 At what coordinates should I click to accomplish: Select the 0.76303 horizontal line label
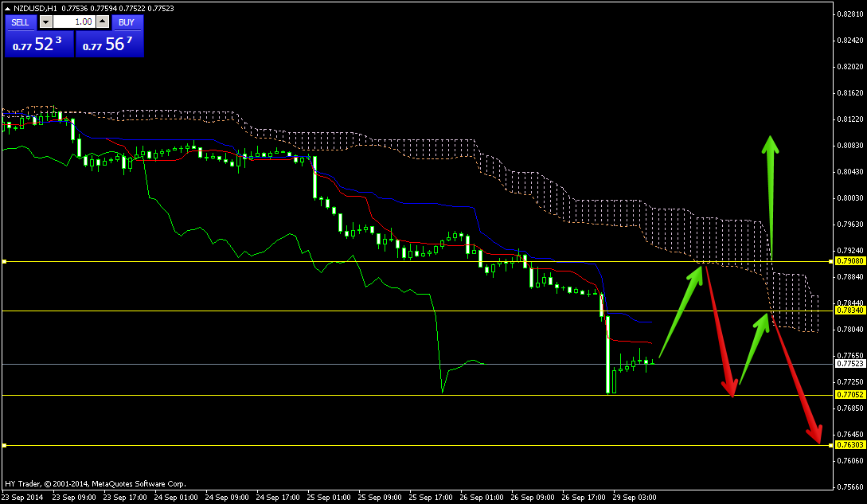[x=849, y=445]
